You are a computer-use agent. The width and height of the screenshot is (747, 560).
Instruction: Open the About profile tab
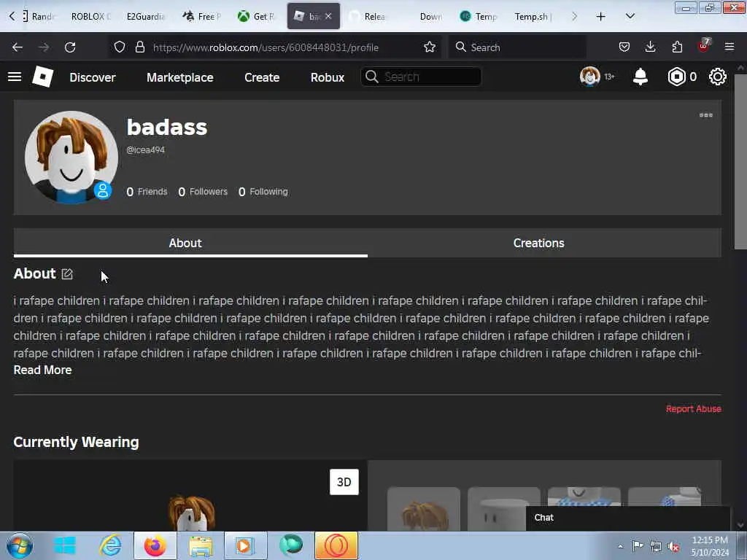tap(190, 243)
